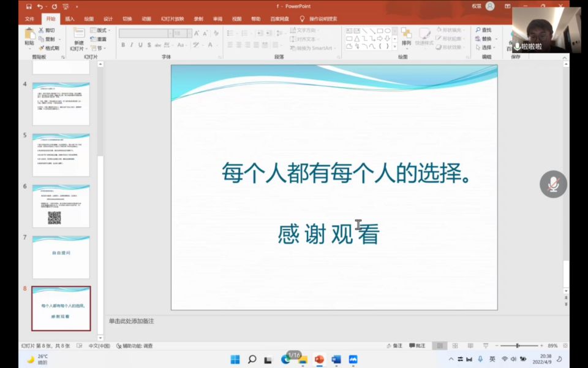Expand the Layout (版式) dropdown
Image resolution: width=588 pixels, height=368 pixels.
tap(99, 30)
